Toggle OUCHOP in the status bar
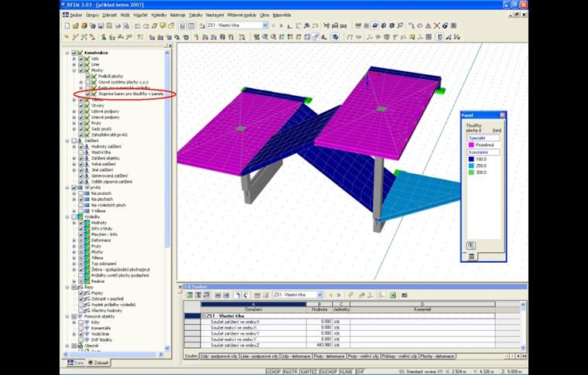The width and height of the screenshot is (588, 375). point(329,372)
